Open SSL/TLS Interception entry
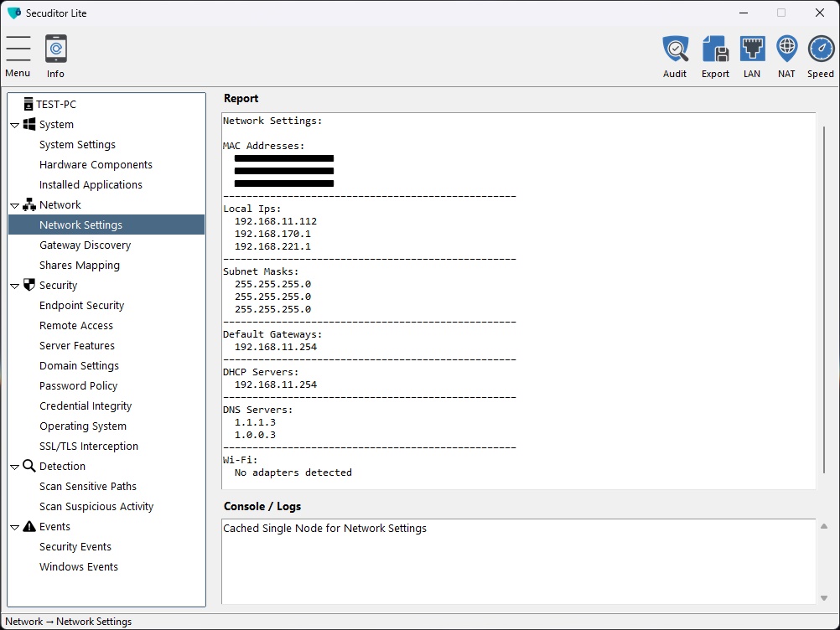Viewport: 840px width, 630px height. pos(89,446)
